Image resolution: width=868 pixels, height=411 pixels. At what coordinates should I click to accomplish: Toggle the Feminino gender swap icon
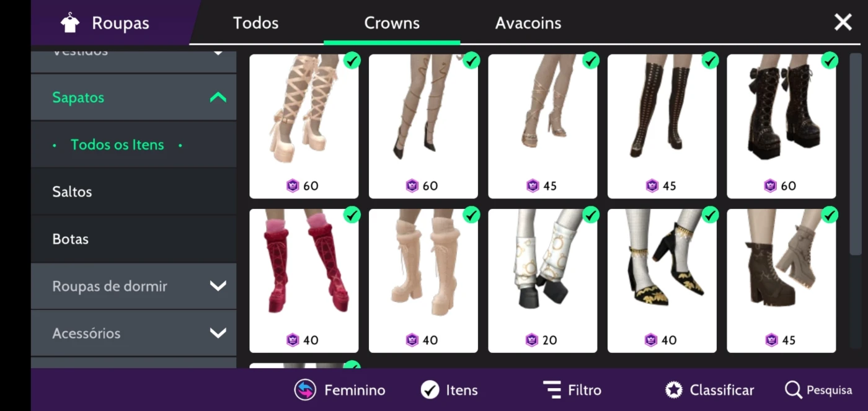pyautogui.click(x=305, y=390)
